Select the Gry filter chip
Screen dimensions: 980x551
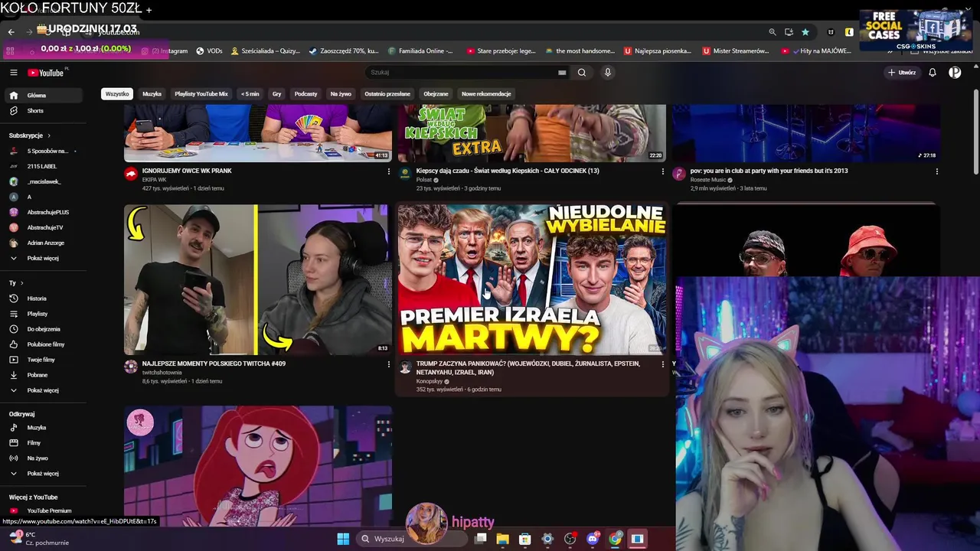[277, 94]
